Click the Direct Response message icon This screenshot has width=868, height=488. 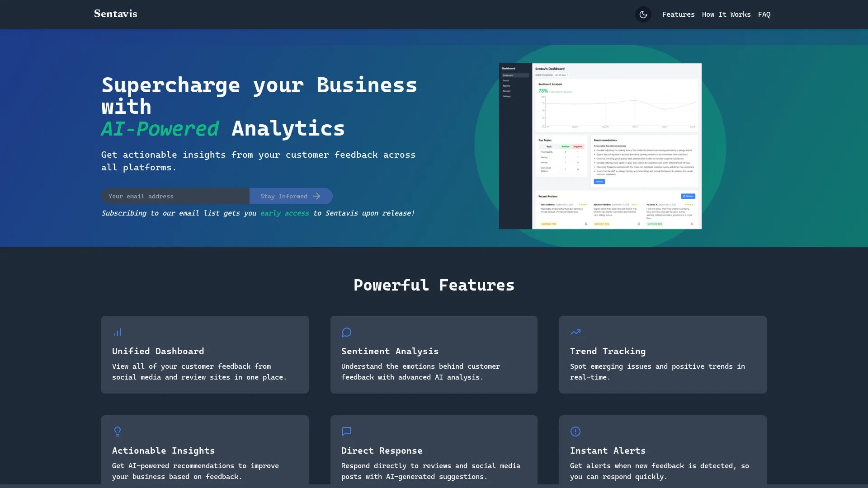(x=347, y=432)
